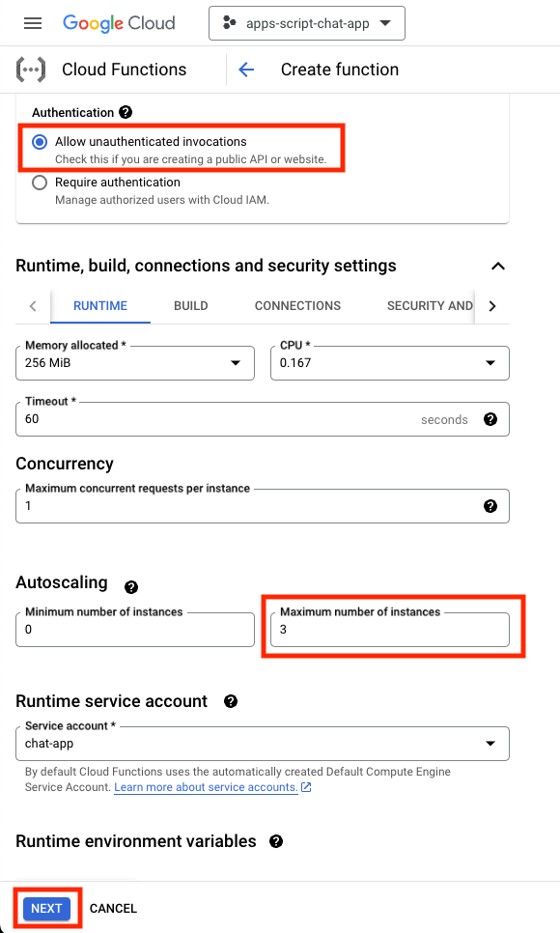Go back using the blue arrow

pos(246,70)
